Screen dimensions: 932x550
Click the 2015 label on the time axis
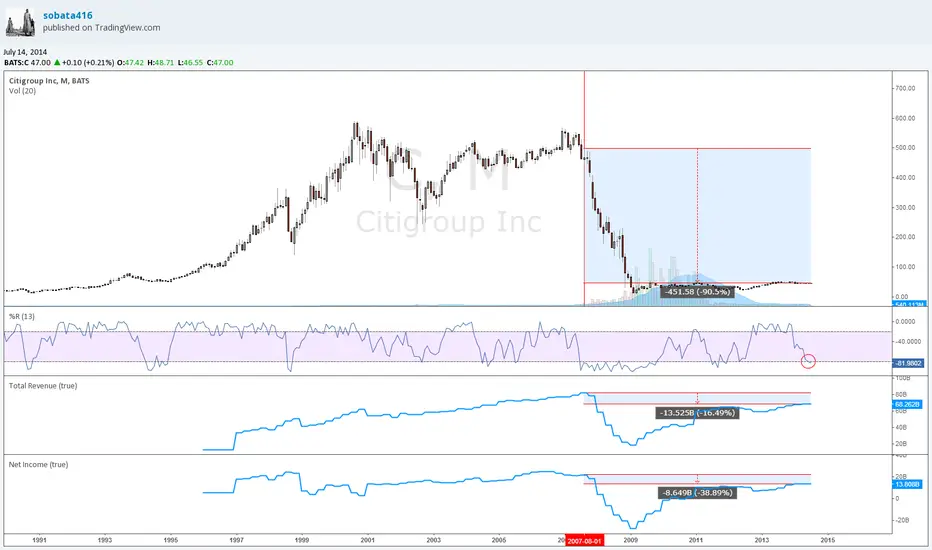pos(827,540)
